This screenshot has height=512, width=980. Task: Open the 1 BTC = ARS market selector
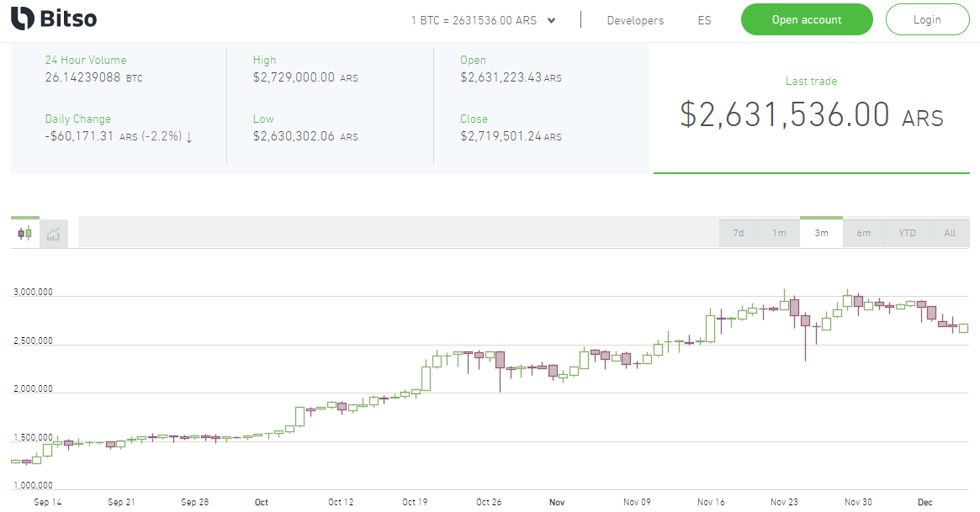(x=474, y=20)
